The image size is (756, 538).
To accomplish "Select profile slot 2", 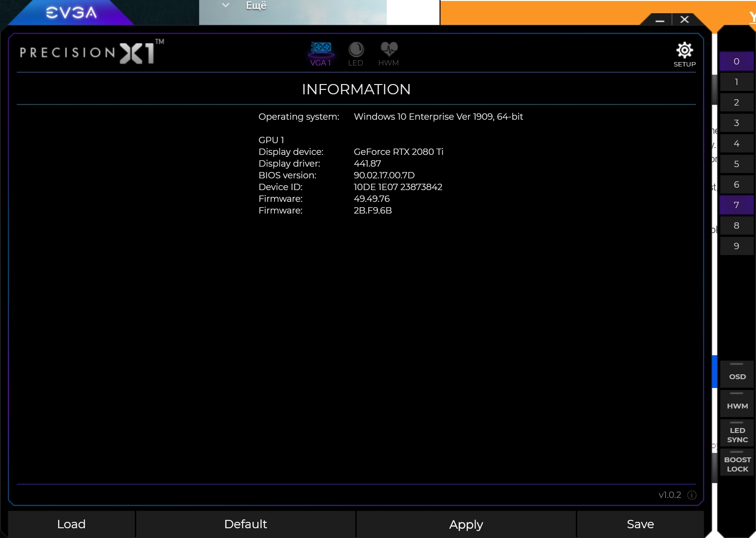I will [x=736, y=103].
